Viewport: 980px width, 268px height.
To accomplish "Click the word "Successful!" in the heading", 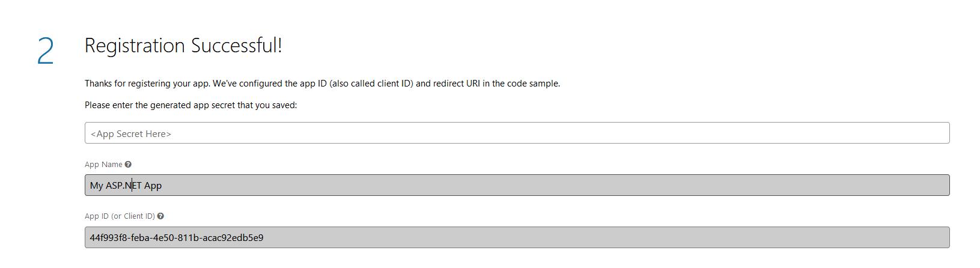I will pyautogui.click(x=237, y=46).
